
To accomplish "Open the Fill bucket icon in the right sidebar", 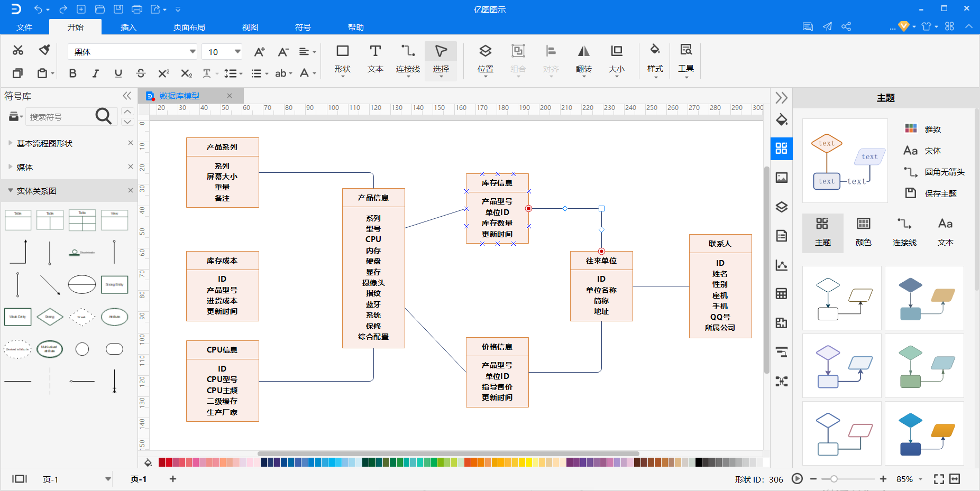I will point(782,119).
